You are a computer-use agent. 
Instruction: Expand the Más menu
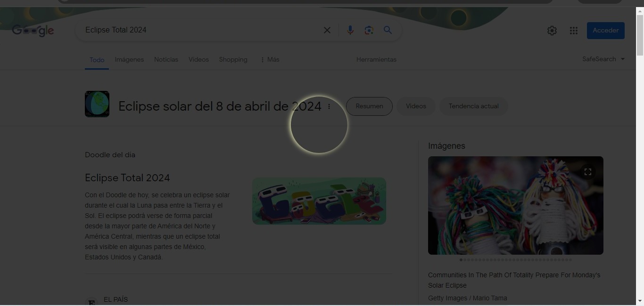[x=270, y=60]
